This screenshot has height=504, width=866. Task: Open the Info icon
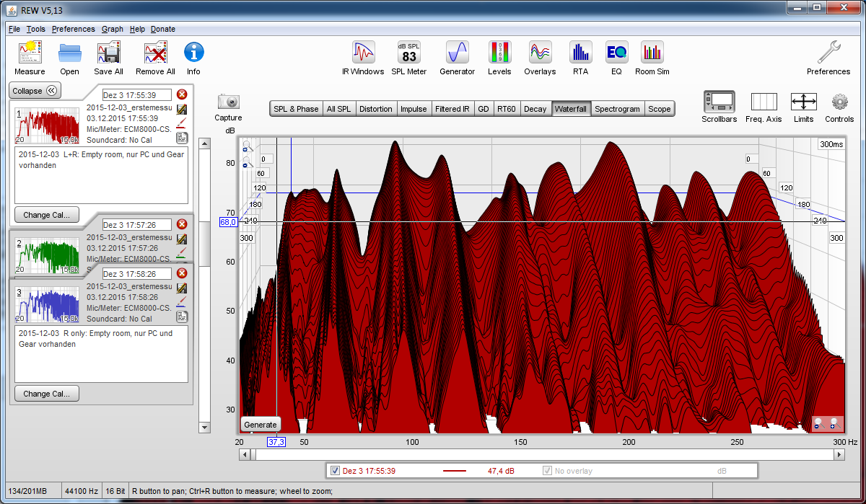[x=193, y=53]
